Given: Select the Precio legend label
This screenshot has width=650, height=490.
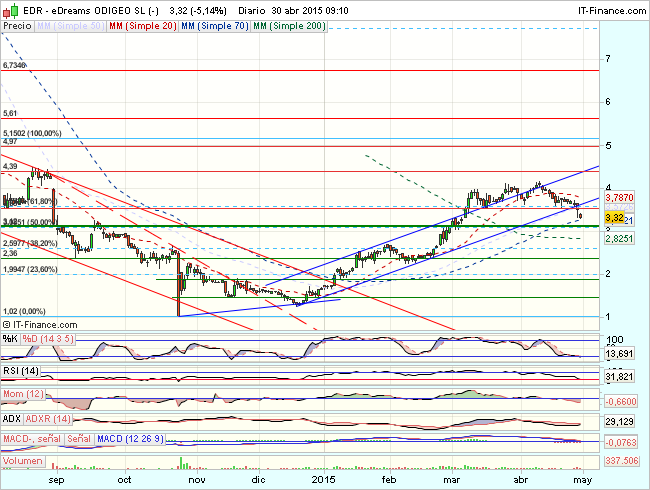Looking at the screenshot, I should click(x=17, y=26).
